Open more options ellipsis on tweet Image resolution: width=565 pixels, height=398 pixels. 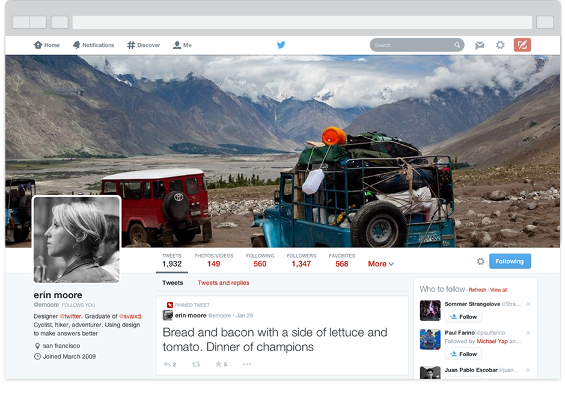pyautogui.click(x=247, y=364)
